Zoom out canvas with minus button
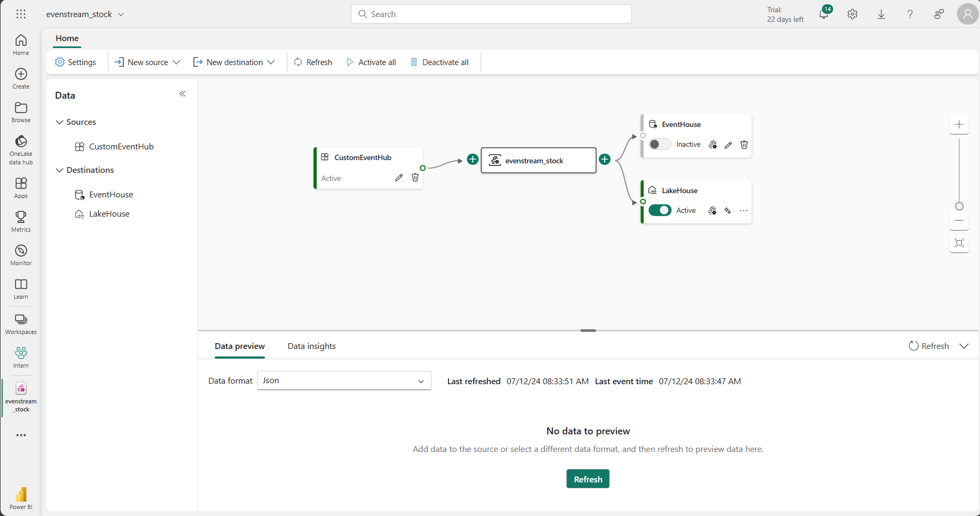The image size is (980, 516). coord(959,220)
